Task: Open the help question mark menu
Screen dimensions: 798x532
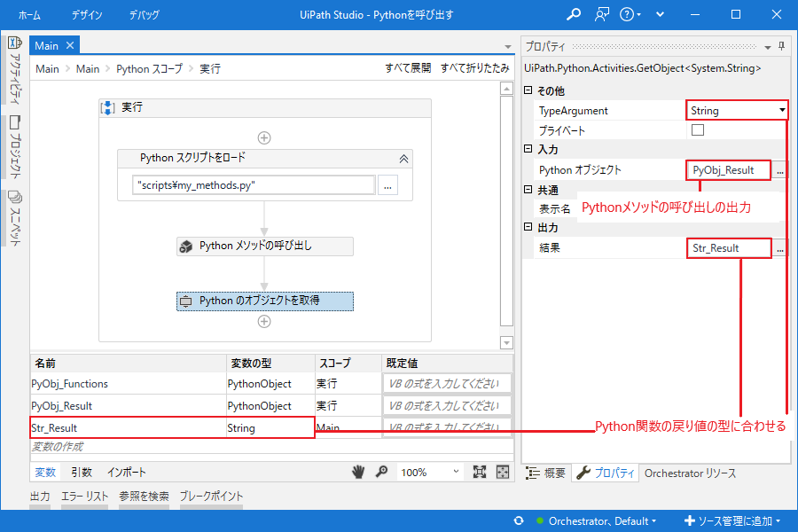Action: coord(630,14)
